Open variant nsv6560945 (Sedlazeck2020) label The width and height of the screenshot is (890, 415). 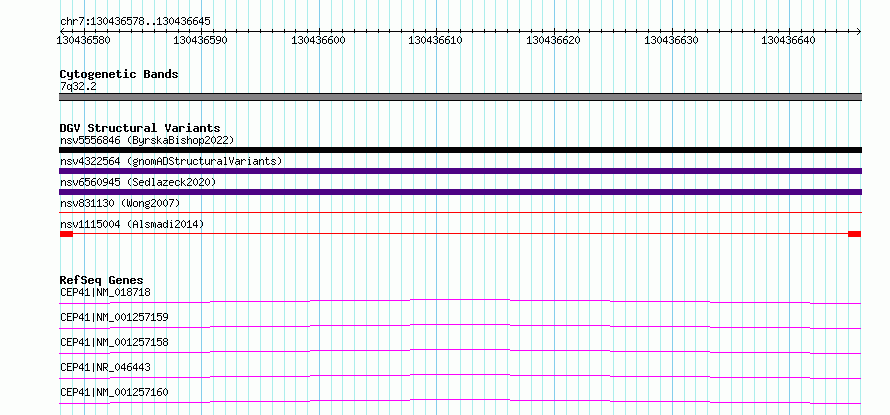click(138, 182)
